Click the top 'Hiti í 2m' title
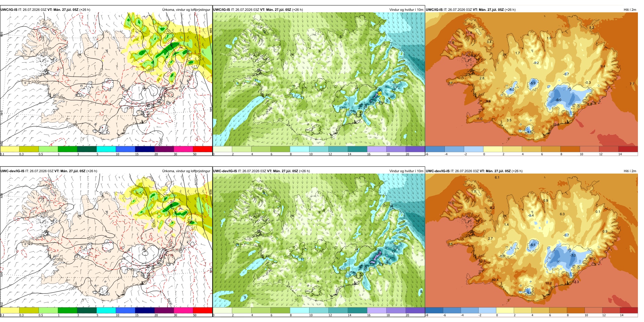 tap(630, 9)
